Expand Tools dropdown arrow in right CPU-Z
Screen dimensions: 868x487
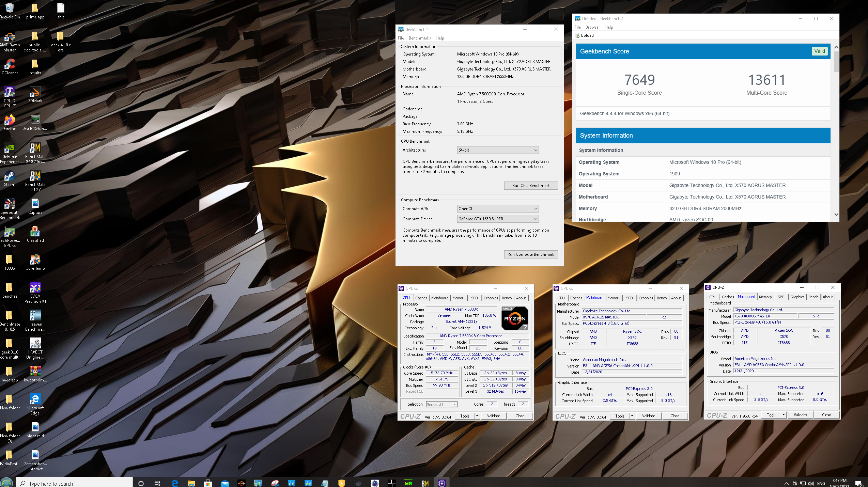[784, 415]
